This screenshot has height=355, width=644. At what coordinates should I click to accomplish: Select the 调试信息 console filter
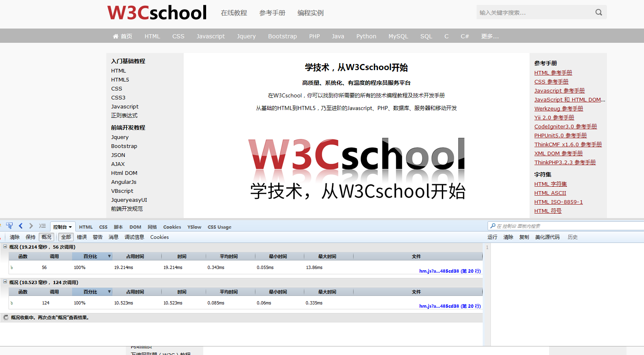(x=134, y=237)
